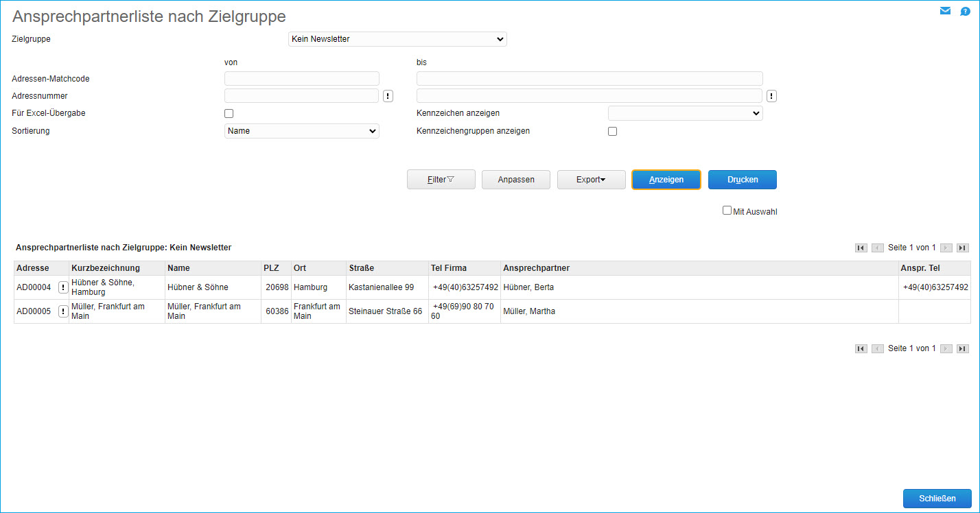Open the Sortierung dropdown showing Name
Viewport: 980px width, 513px height.
point(301,130)
